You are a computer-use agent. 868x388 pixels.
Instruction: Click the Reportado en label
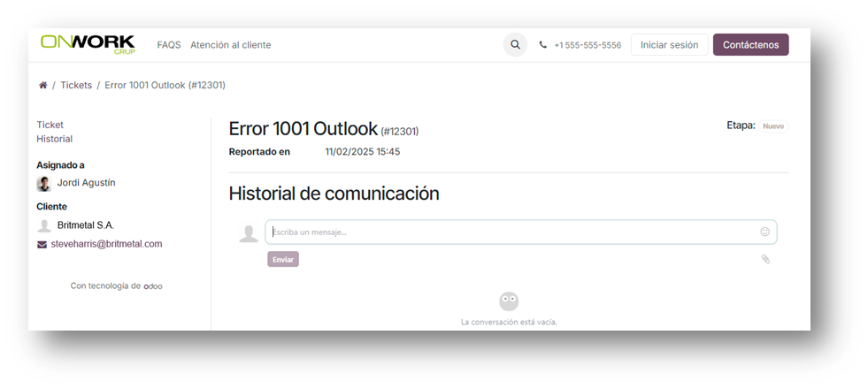259,151
